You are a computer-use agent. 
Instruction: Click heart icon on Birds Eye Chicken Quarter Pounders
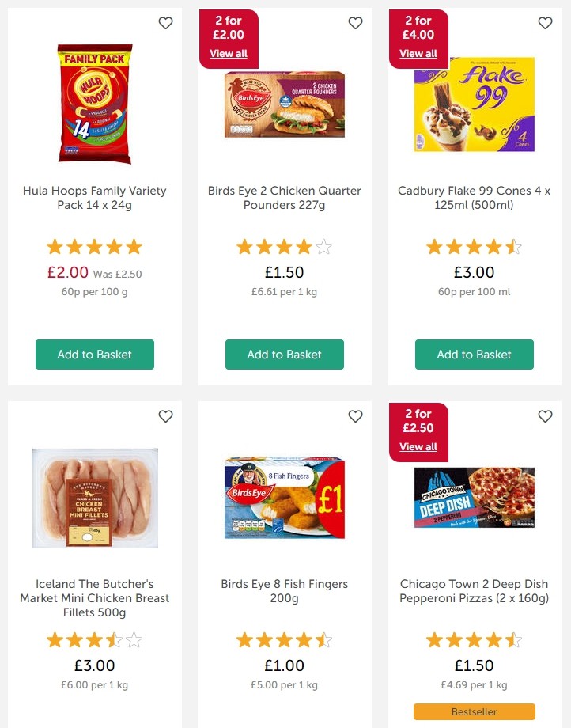[355, 24]
